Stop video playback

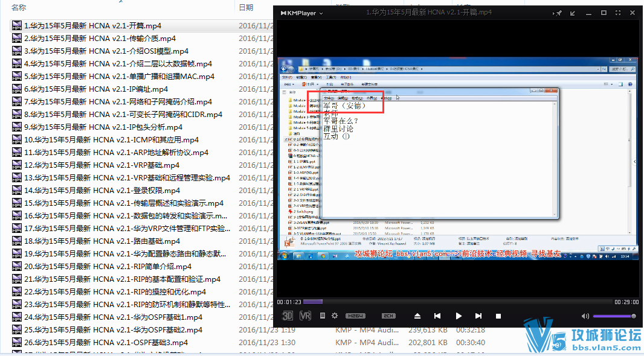[498, 316]
